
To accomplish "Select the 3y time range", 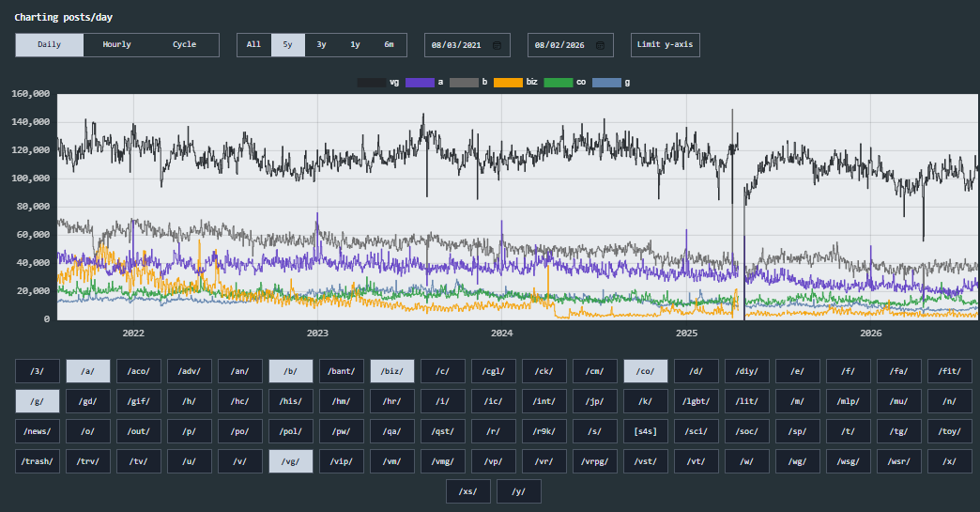I will 321,45.
